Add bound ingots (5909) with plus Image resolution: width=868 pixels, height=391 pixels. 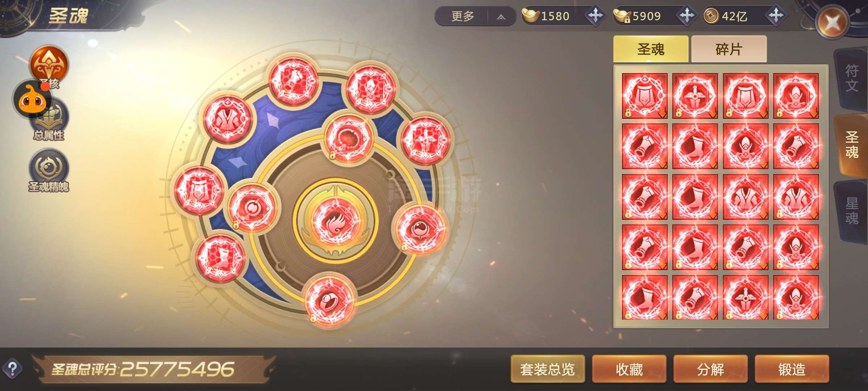pyautogui.click(x=686, y=16)
